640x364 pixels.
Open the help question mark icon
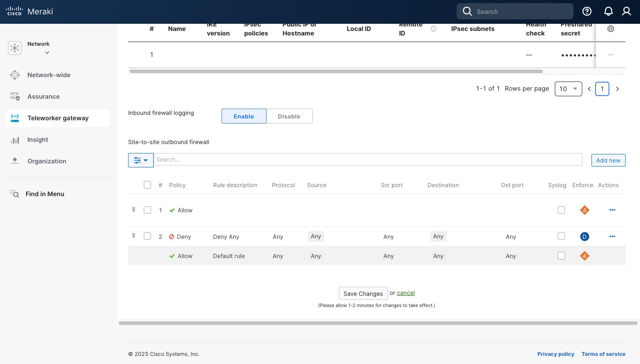coord(587,12)
